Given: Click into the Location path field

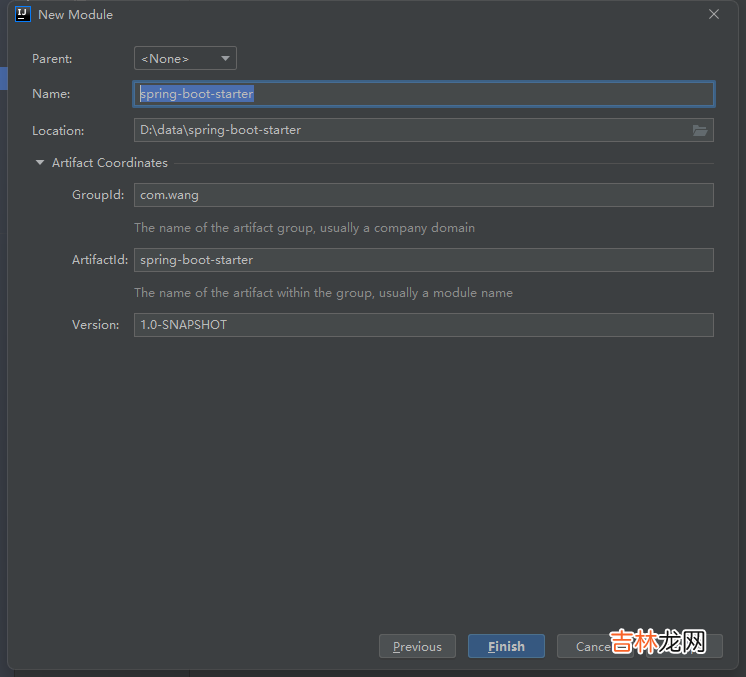Looking at the screenshot, I should point(410,130).
